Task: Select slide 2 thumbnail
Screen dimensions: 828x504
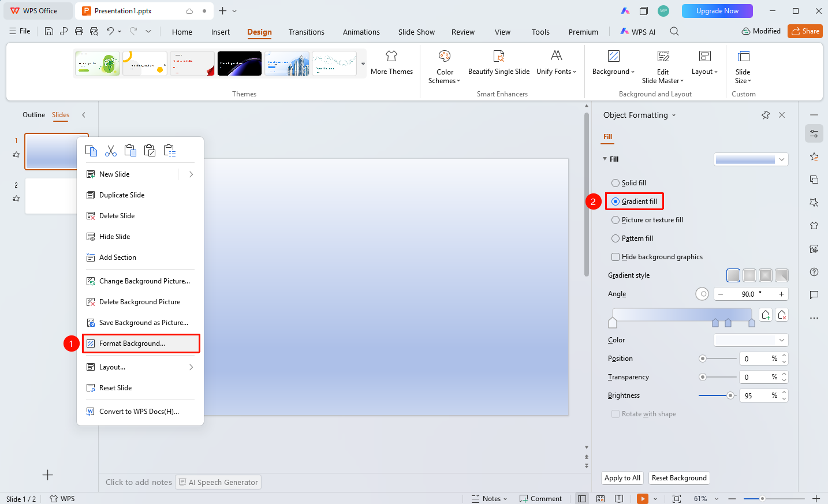Action: [x=51, y=196]
